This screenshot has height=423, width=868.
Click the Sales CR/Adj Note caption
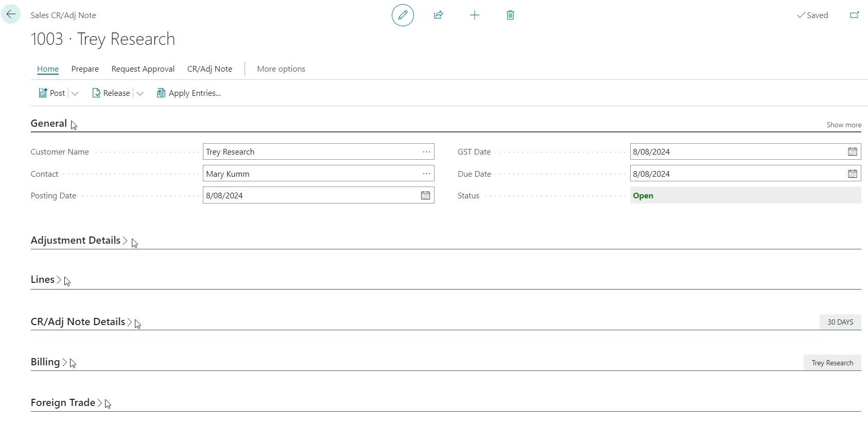click(x=63, y=15)
